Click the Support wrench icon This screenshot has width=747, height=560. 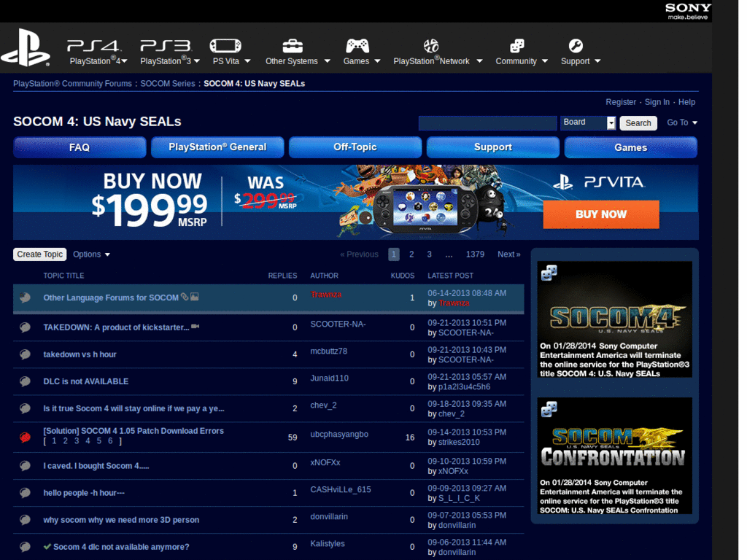[576, 46]
